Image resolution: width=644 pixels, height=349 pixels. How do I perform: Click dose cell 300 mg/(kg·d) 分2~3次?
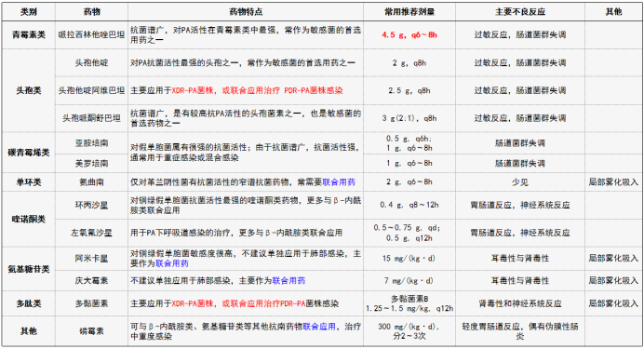pos(409,331)
